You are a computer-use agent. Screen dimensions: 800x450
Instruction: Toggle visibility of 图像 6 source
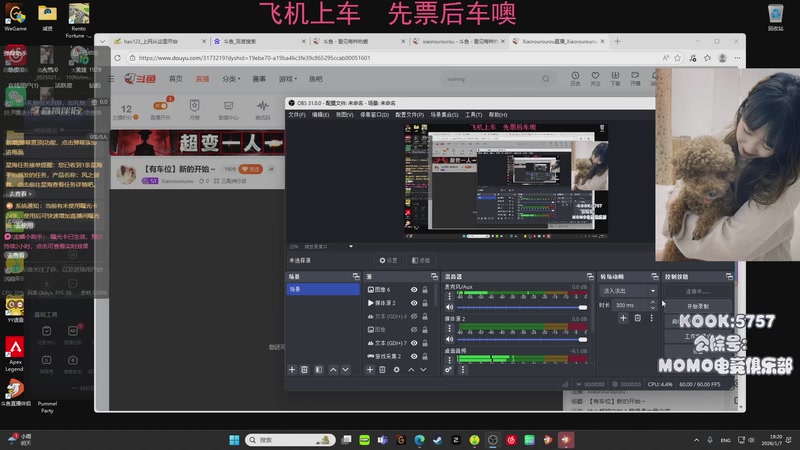pyautogui.click(x=414, y=289)
